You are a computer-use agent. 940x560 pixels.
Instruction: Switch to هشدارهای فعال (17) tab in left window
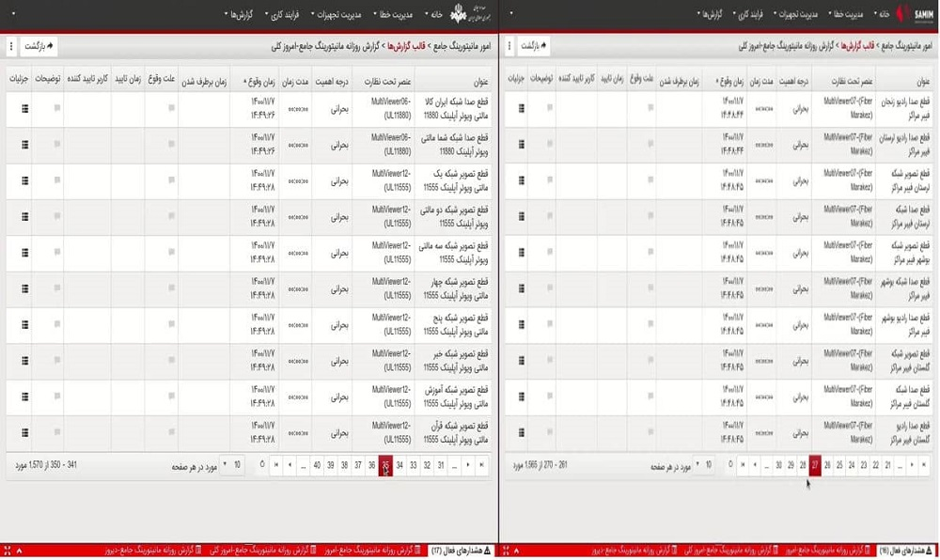(x=462, y=551)
